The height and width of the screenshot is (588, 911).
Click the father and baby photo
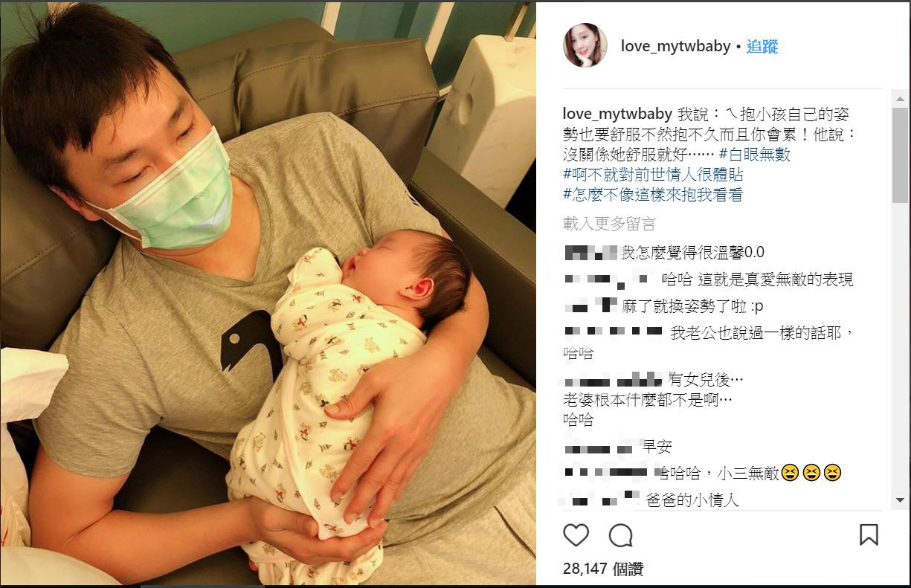[268, 294]
